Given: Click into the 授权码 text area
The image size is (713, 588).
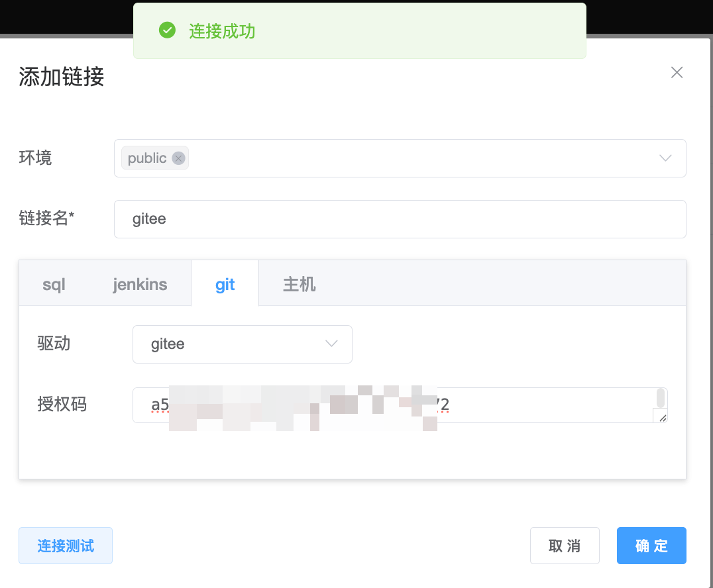Looking at the screenshot, I should click(x=400, y=405).
